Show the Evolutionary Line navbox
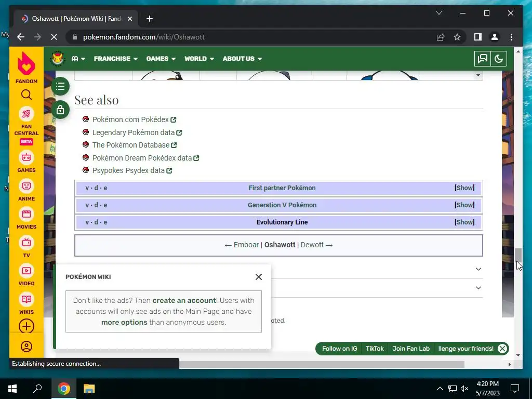The image size is (532, 399). [x=464, y=222]
